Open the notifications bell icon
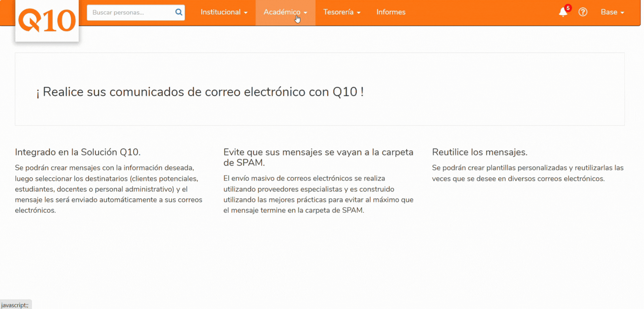The width and height of the screenshot is (644, 309). pyautogui.click(x=563, y=12)
